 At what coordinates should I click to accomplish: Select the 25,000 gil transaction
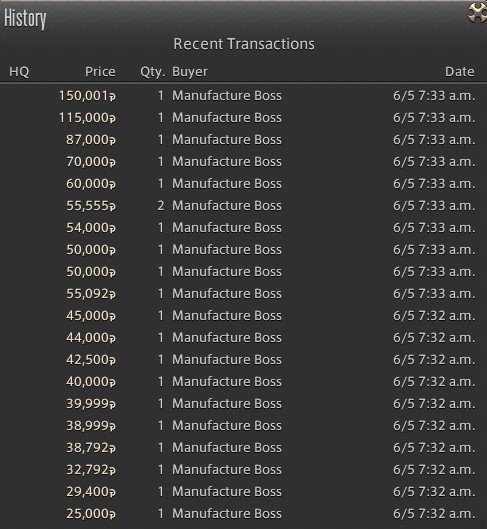pyautogui.click(x=244, y=513)
